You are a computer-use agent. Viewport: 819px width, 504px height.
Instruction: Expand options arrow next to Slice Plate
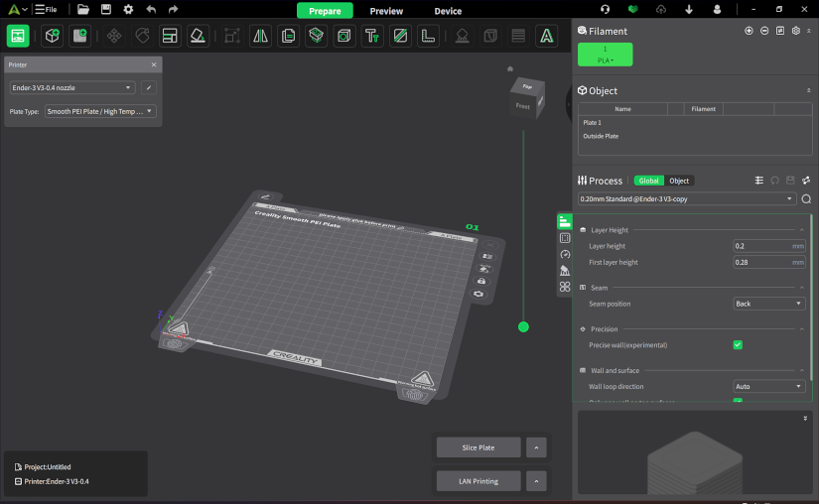pyautogui.click(x=536, y=447)
